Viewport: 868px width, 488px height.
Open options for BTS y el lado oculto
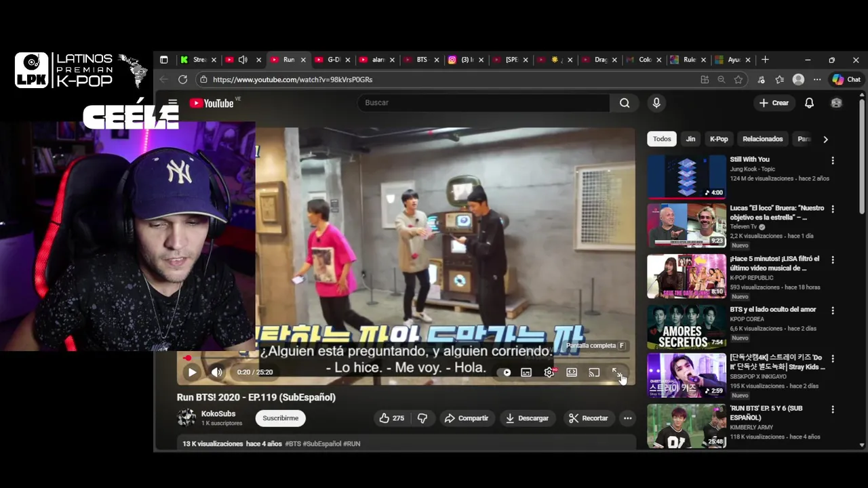[833, 310]
